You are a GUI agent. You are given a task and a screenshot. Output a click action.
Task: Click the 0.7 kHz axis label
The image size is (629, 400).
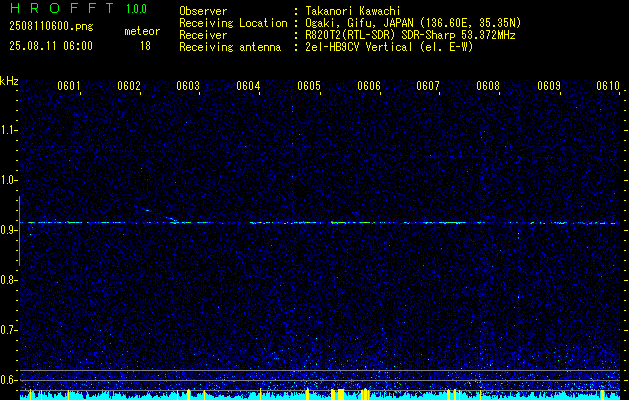click(x=8, y=330)
